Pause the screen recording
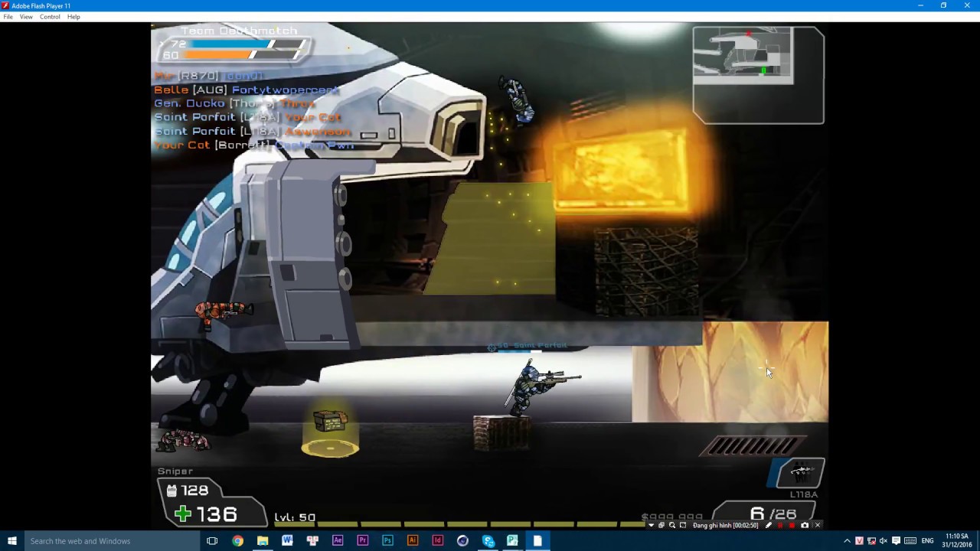The width and height of the screenshot is (980, 551). coord(780,526)
